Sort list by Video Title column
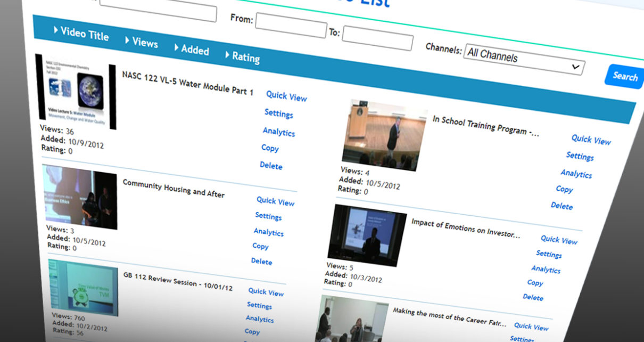644x342 pixels. click(x=81, y=34)
